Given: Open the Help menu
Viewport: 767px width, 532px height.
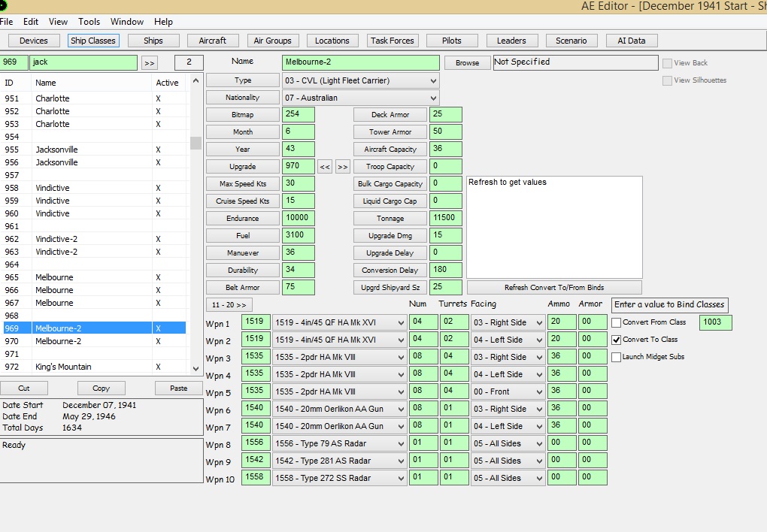Looking at the screenshot, I should coord(163,22).
